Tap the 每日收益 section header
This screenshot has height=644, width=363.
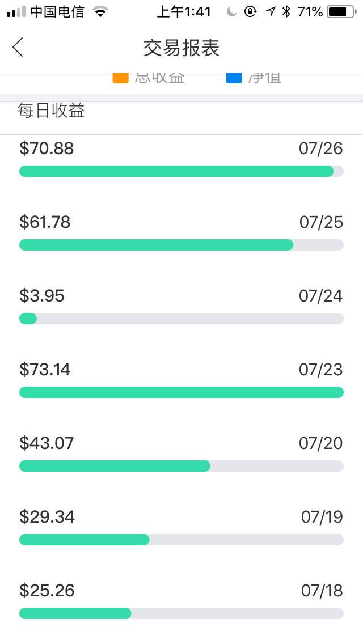click(51, 111)
